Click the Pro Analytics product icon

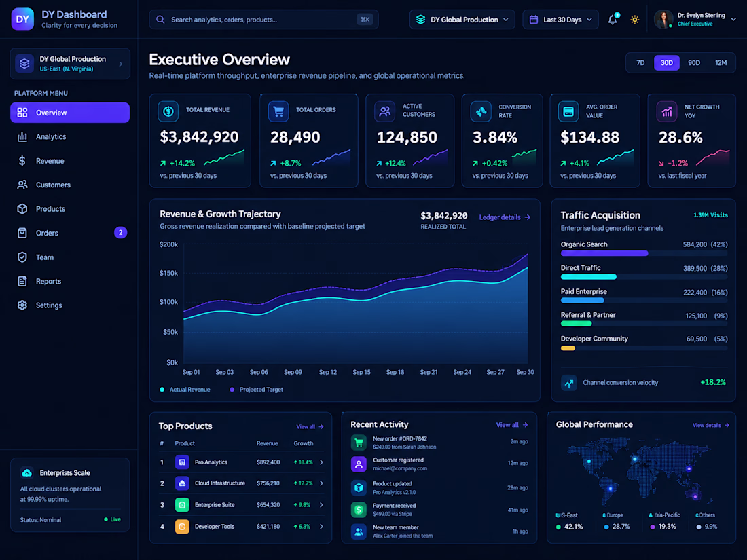(x=182, y=462)
